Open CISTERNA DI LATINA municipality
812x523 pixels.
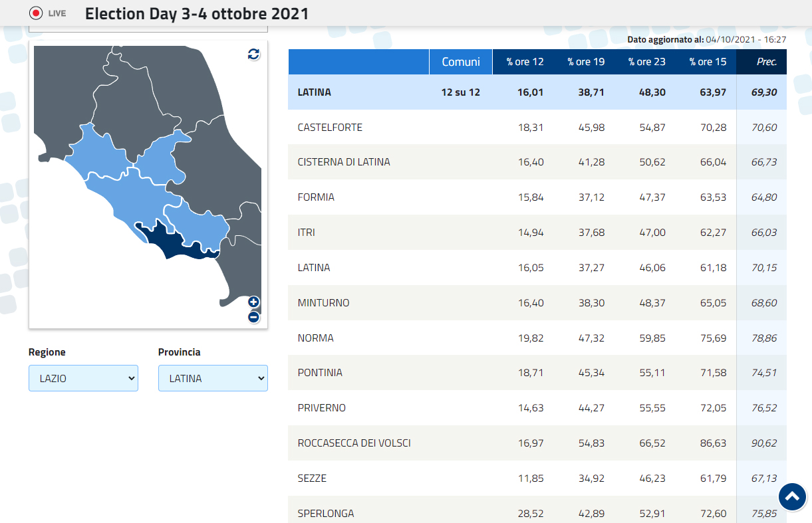[344, 162]
